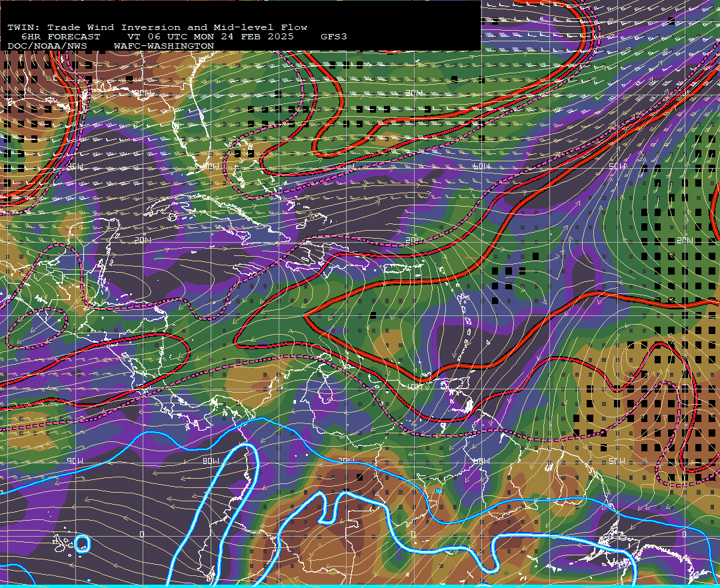The height and width of the screenshot is (588, 720).
Task: Click the '80W' label off the Ecuador coast
Action: point(211,461)
